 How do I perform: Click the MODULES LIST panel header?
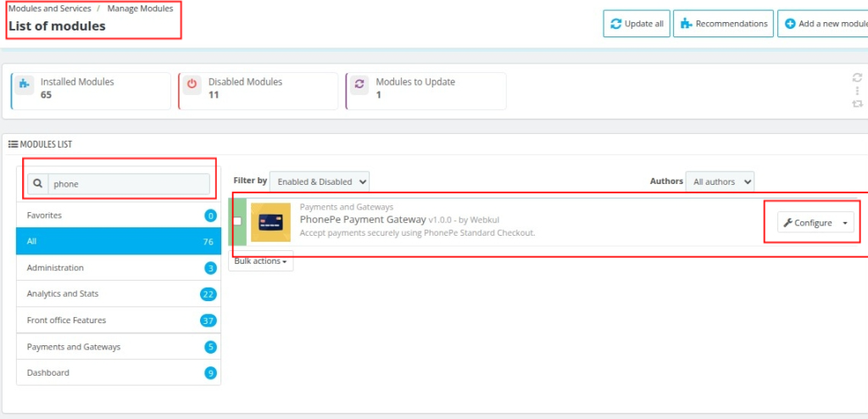tap(41, 145)
